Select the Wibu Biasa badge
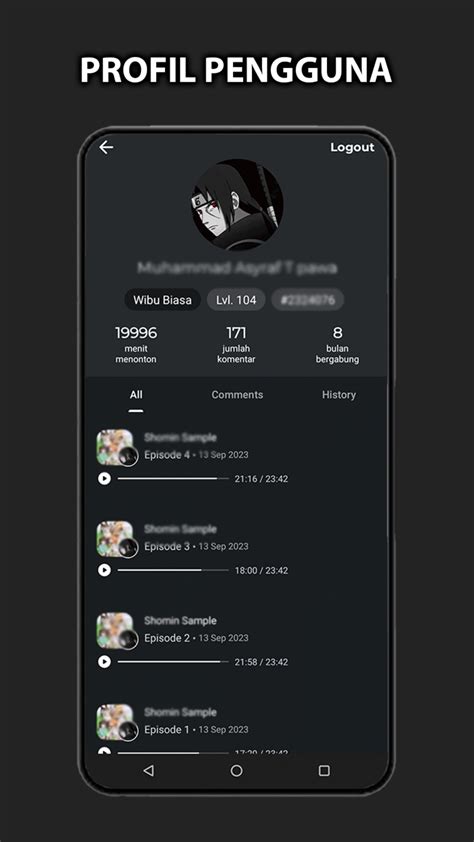 [x=163, y=300]
